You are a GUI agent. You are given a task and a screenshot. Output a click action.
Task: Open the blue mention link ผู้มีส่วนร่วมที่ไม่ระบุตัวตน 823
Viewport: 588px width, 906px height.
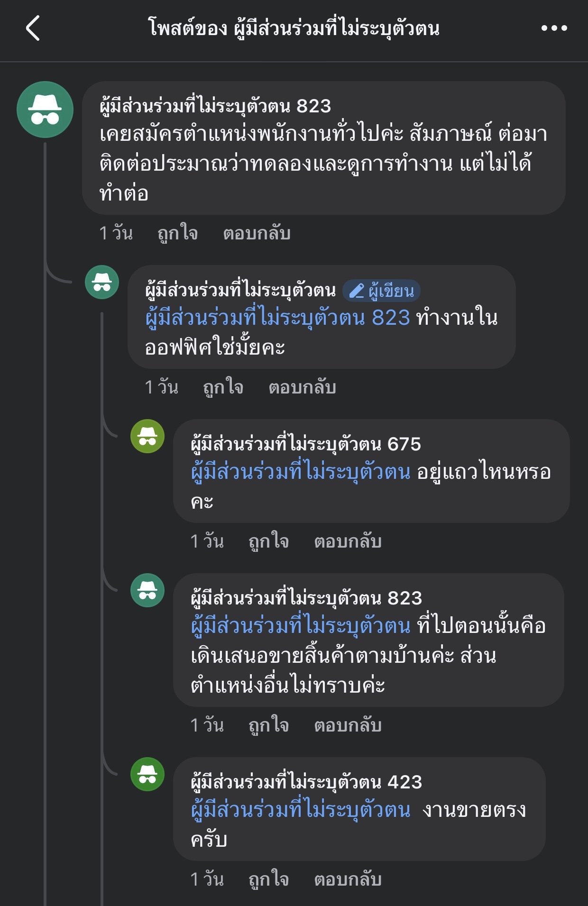coord(278,318)
